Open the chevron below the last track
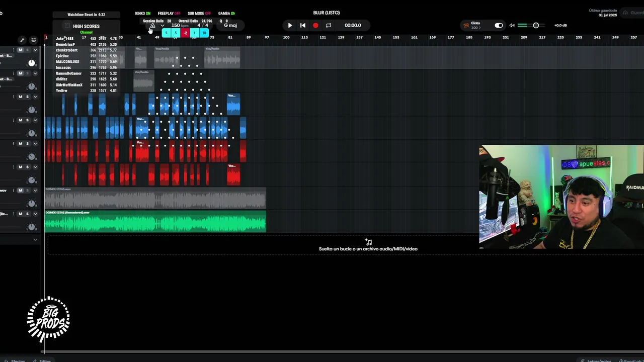The height and width of the screenshot is (362, 644). coord(35,240)
